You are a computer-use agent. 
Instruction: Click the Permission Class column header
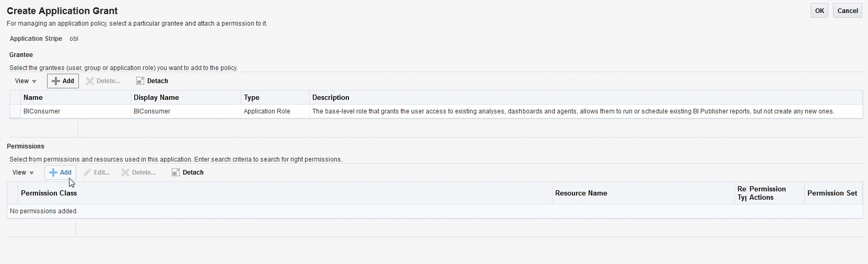tap(49, 193)
